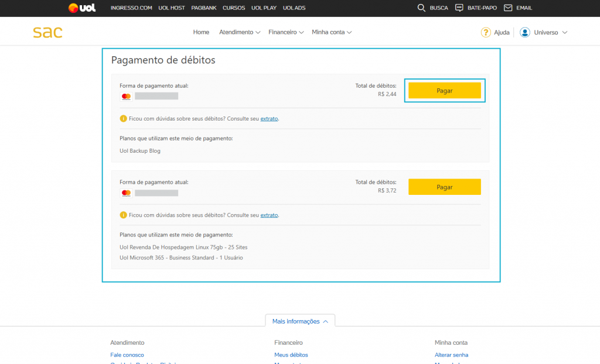
Task: Click the Mastercard icon in the R$ 3,72 card
Action: [x=126, y=193]
